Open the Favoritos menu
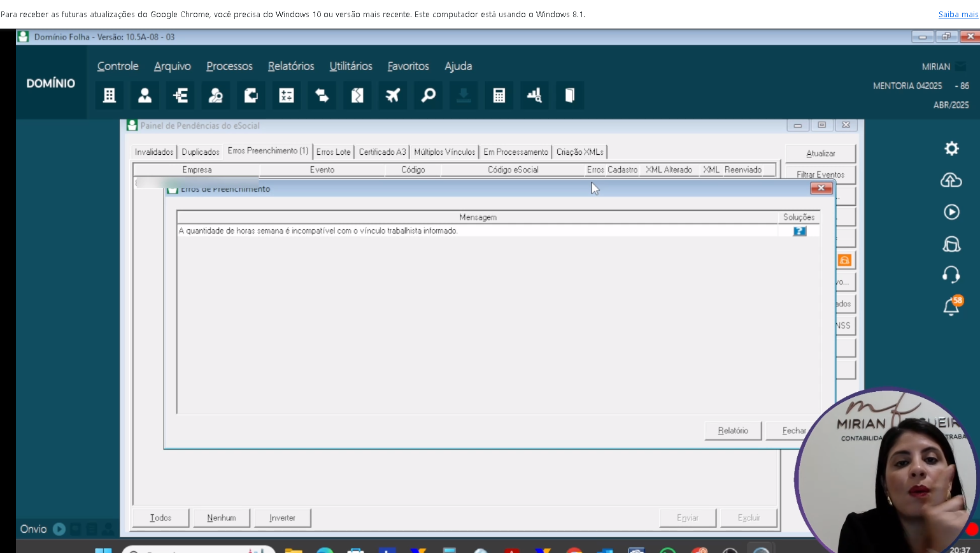The width and height of the screenshot is (980, 553). click(x=408, y=66)
